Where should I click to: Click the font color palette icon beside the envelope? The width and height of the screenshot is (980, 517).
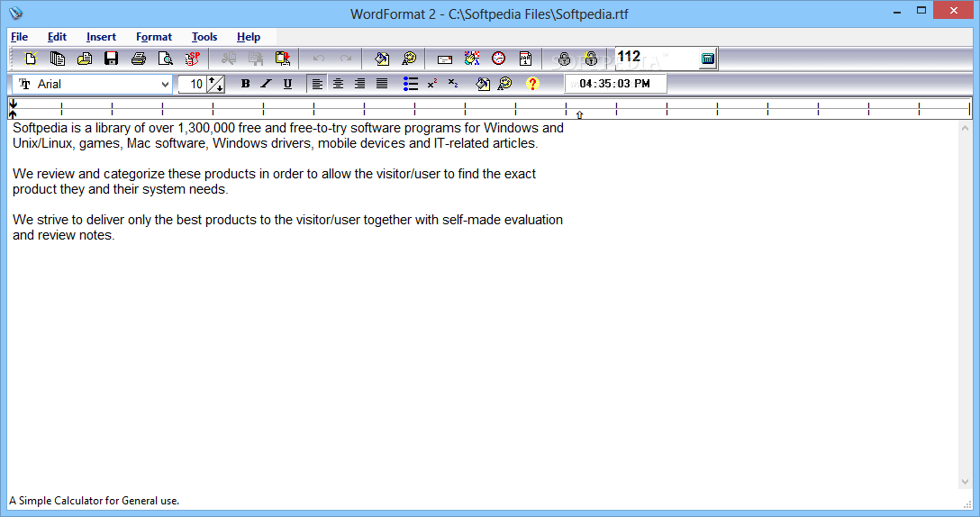[x=409, y=59]
